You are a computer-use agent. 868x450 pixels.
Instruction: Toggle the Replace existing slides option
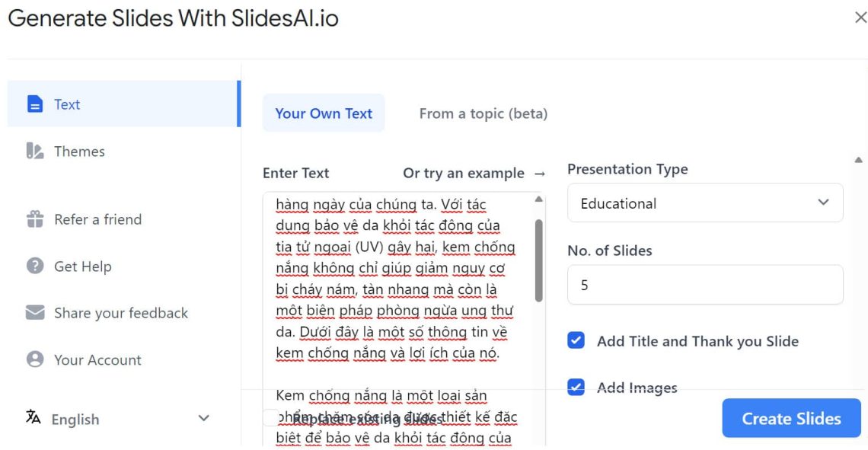pyautogui.click(x=270, y=418)
